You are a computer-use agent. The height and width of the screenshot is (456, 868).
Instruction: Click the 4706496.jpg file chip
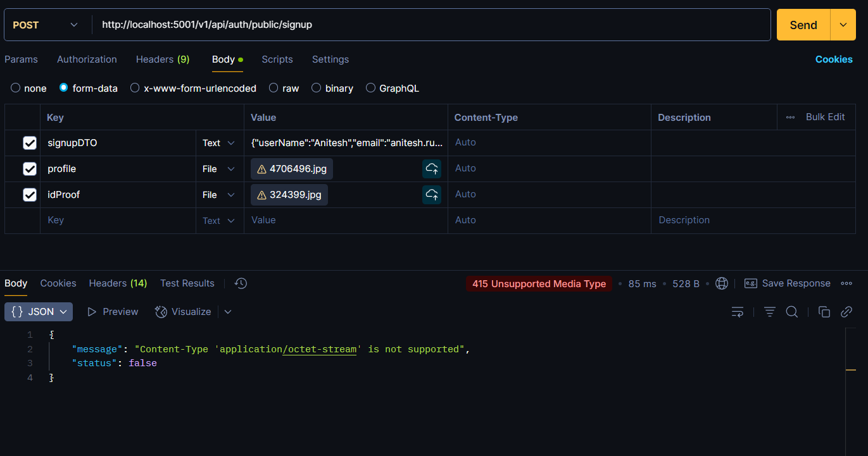pos(292,169)
